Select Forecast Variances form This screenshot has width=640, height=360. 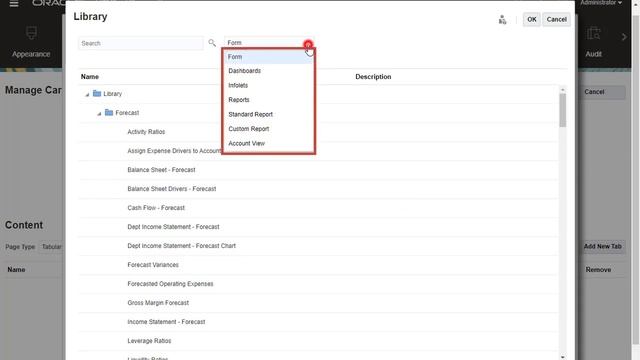(x=153, y=265)
